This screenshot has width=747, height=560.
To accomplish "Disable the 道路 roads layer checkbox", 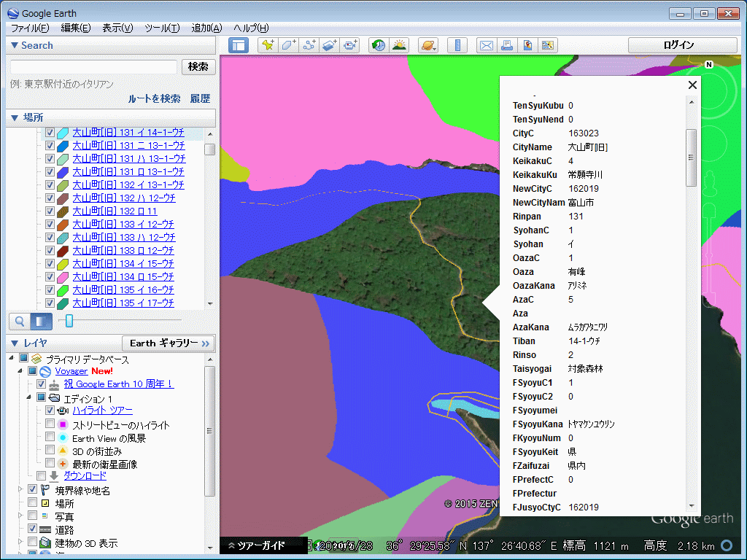I will tap(32, 528).
